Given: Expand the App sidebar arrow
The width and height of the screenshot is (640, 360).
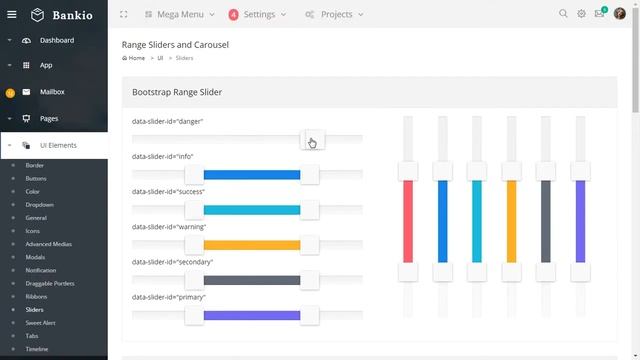Looking at the screenshot, I should click(x=9, y=65).
